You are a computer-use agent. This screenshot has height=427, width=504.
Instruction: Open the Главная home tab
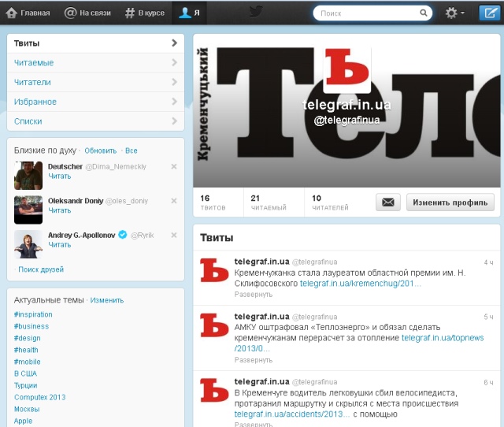pyautogui.click(x=28, y=13)
